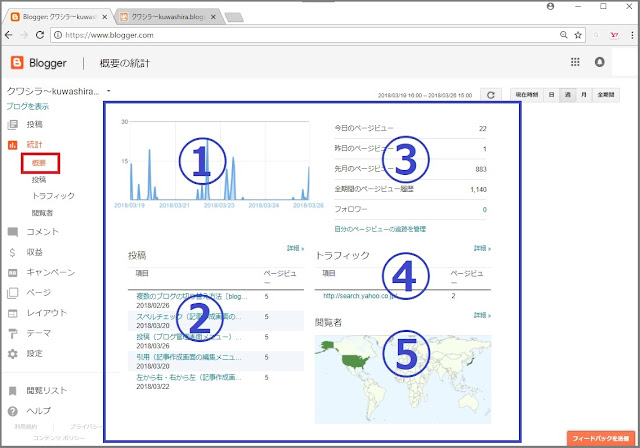640x448 pixels.
Task: Click the 統計 bar-chart icon
Action: [13, 145]
